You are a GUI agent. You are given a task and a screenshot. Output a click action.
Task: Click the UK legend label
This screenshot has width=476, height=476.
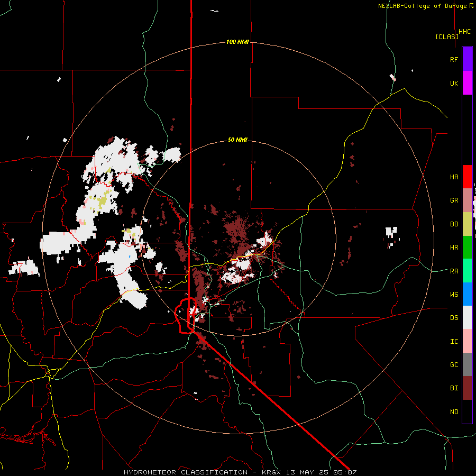(x=454, y=83)
